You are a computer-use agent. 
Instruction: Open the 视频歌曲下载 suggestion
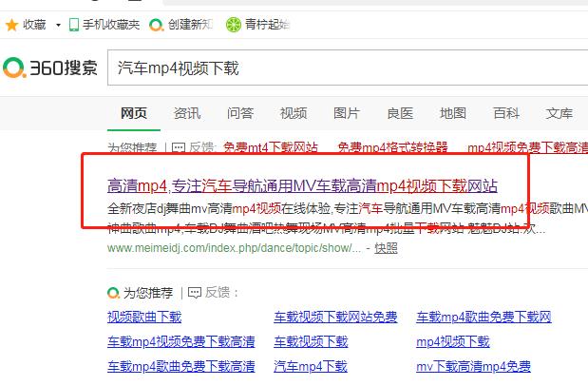pos(144,317)
